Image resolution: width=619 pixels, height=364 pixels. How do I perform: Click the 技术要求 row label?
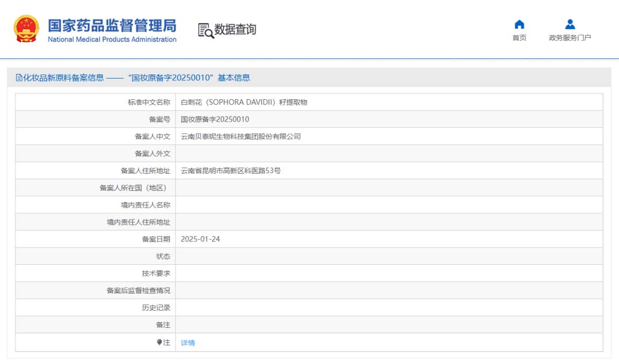156,273
